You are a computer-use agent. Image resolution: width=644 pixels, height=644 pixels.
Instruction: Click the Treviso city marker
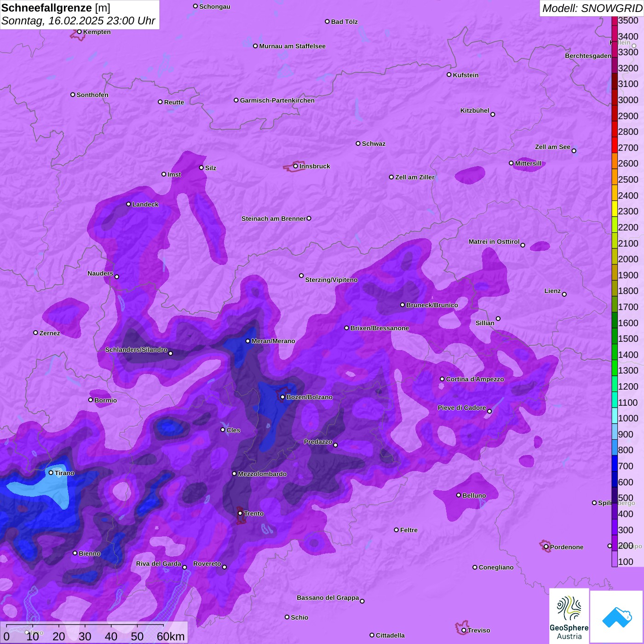click(x=464, y=630)
